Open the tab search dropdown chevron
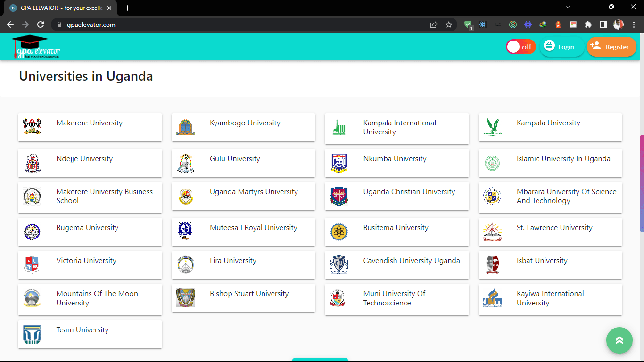Viewport: 644px width, 362px height. tap(568, 7)
